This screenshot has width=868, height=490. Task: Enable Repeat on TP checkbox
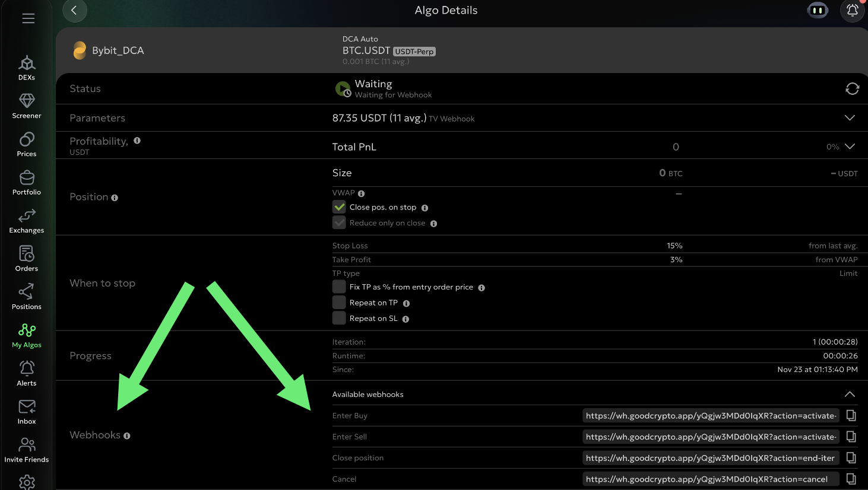coord(339,303)
